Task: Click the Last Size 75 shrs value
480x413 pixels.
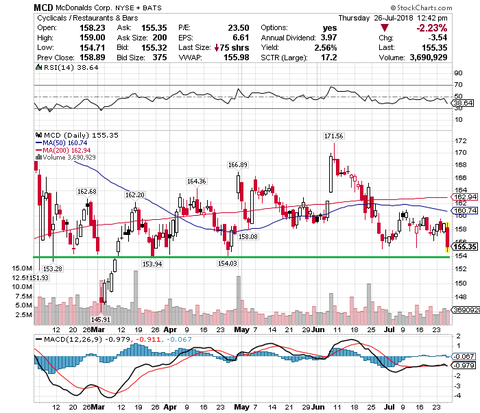Action: 234,48
